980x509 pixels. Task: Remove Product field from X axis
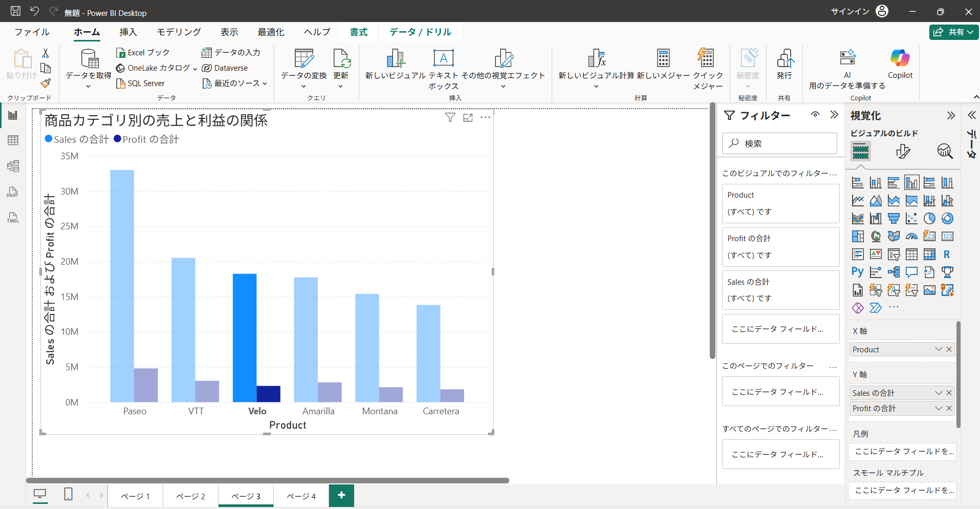coord(949,349)
